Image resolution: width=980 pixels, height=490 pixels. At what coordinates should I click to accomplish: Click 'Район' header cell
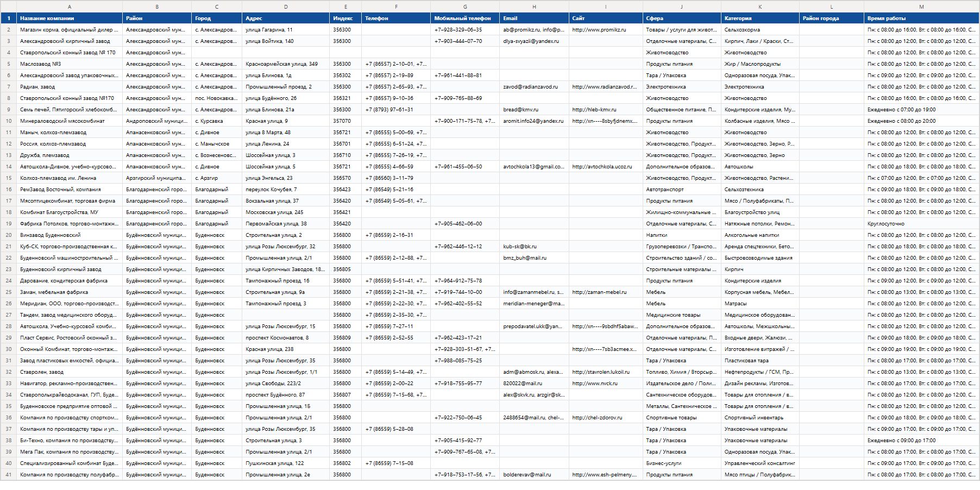(157, 18)
